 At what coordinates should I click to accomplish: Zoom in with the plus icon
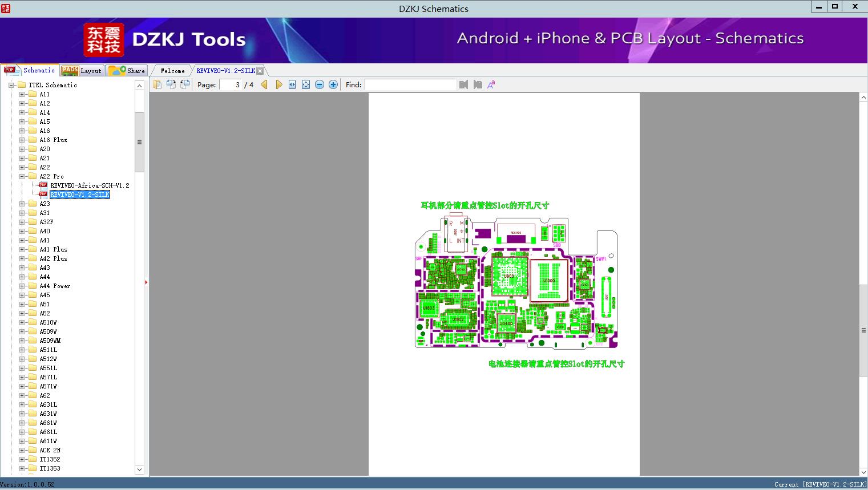click(x=333, y=84)
